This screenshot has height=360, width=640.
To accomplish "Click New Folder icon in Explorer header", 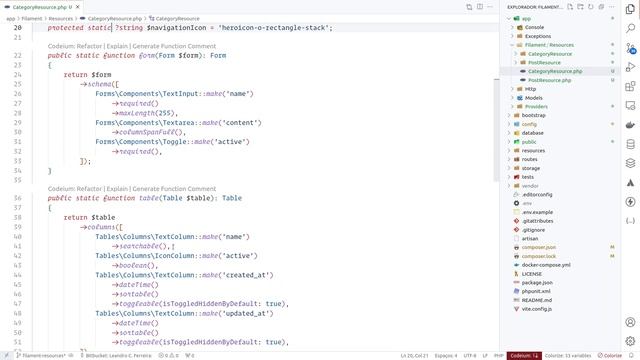I will pyautogui.click(x=580, y=7).
